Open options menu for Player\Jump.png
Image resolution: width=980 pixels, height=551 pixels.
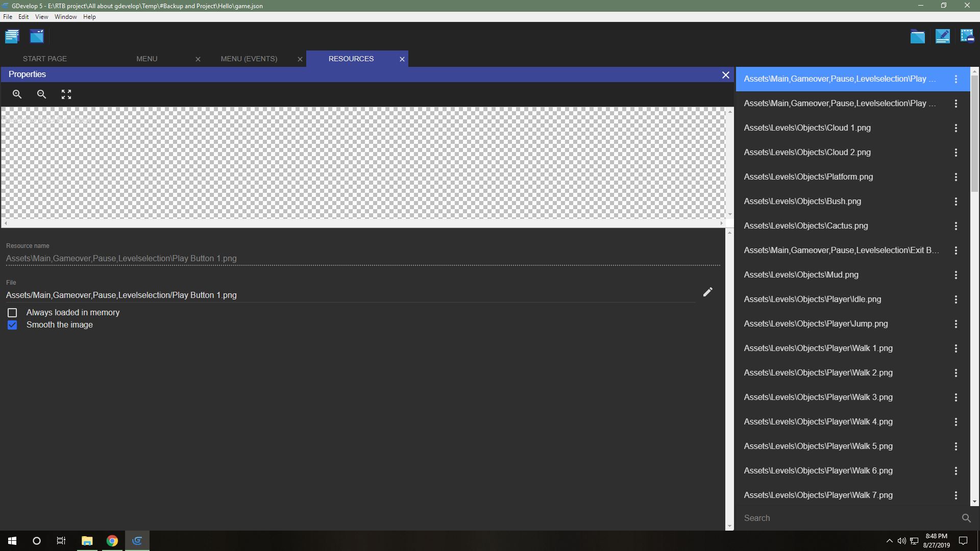[956, 324]
